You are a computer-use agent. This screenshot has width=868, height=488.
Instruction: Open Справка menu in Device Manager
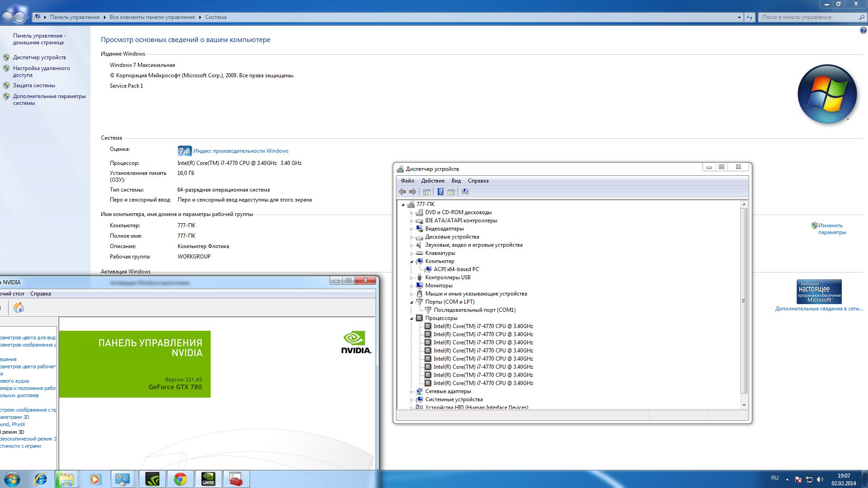pos(478,181)
